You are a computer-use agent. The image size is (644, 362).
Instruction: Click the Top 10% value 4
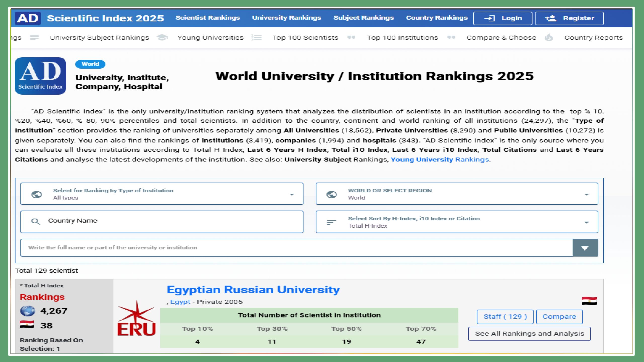point(197,342)
